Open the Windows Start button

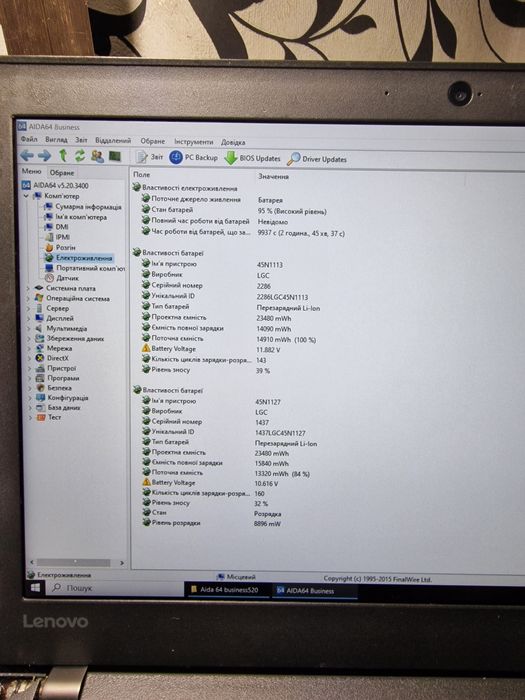tap(35, 588)
